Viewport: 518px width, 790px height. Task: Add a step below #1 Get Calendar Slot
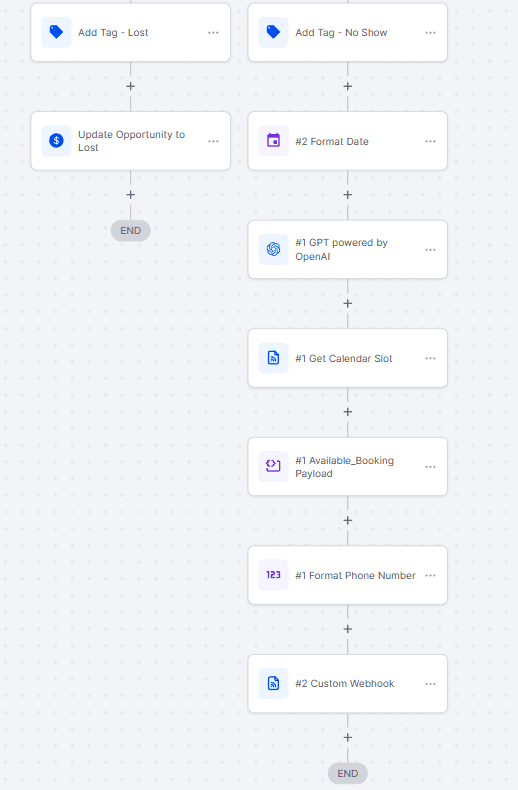[x=348, y=412]
